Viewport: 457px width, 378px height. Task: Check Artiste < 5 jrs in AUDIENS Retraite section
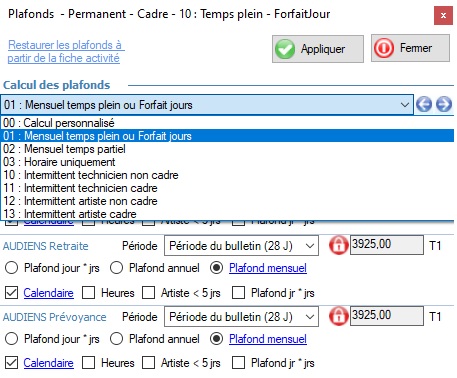click(148, 293)
